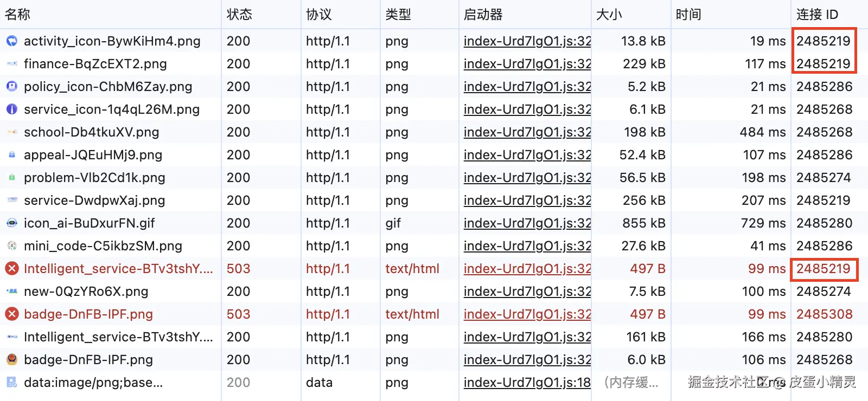Click the 161 kB size cell
This screenshot has height=401, width=868.
646,337
